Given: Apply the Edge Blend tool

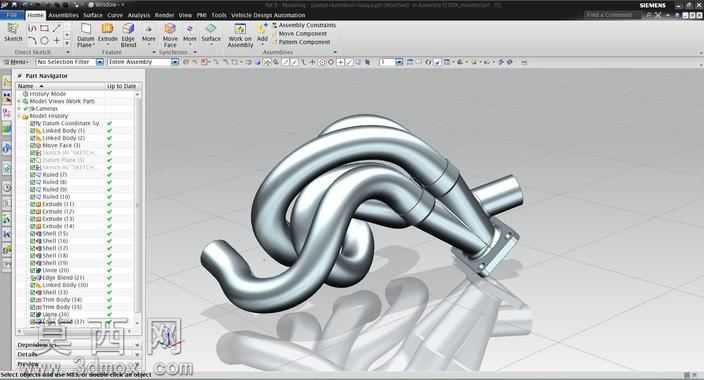Looking at the screenshot, I should (128, 35).
